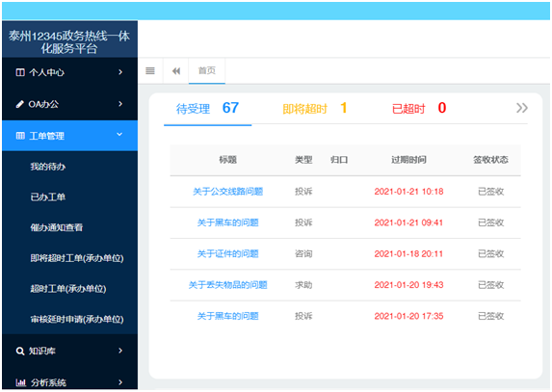Click the hamburger menu collapse icon
The image size is (552, 392).
[x=150, y=70]
